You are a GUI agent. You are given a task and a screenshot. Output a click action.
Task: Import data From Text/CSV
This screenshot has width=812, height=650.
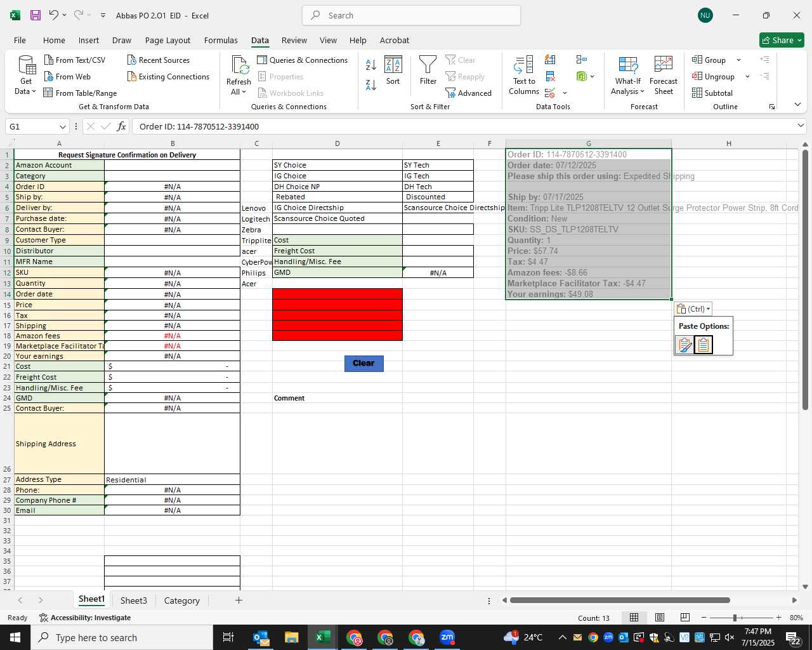75,60
